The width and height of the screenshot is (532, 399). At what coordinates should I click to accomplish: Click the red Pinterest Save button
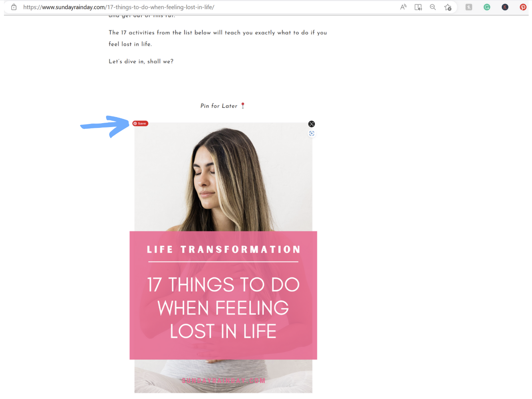tap(140, 124)
